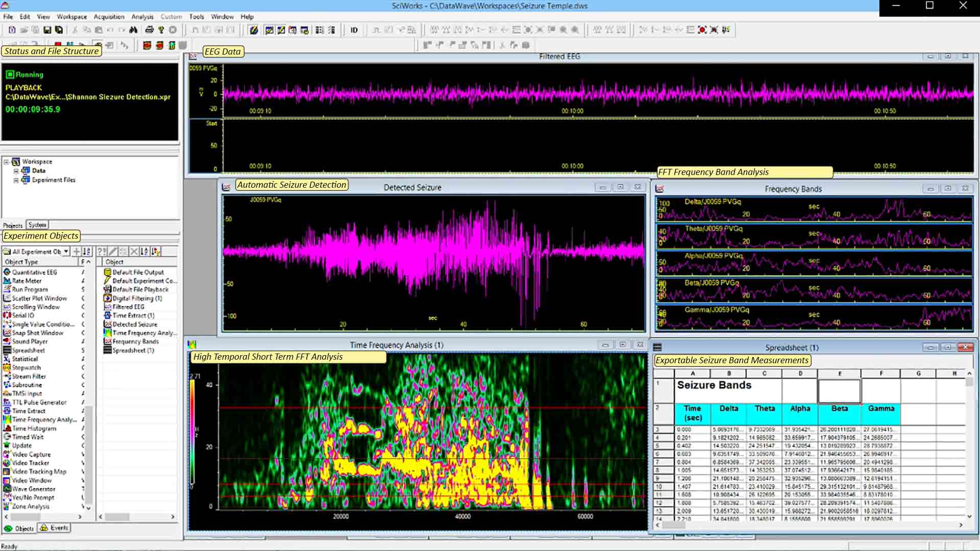This screenshot has width=980, height=551.
Task: Click the Frequency Bands window title icon
Action: [659, 189]
